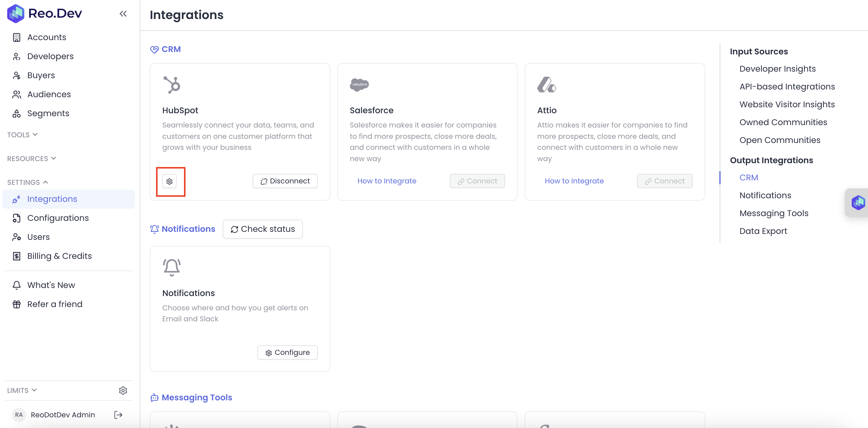Image resolution: width=868 pixels, height=428 pixels.
Task: Expand the LIMITS section
Action: [22, 390]
